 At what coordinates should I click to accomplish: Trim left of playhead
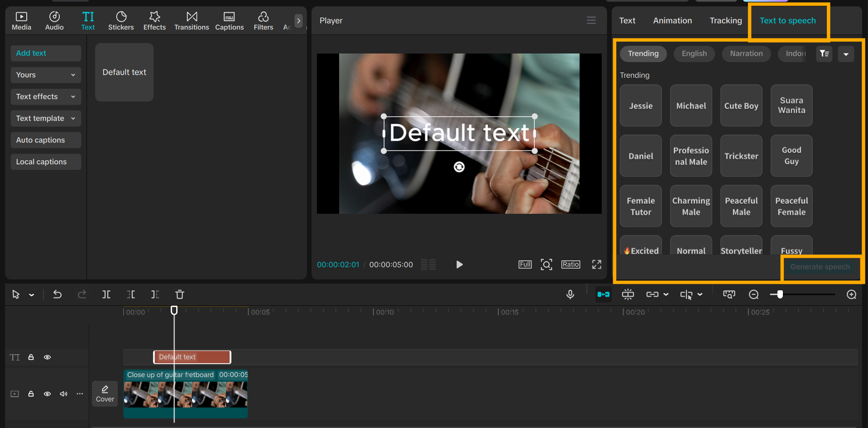[x=131, y=295]
